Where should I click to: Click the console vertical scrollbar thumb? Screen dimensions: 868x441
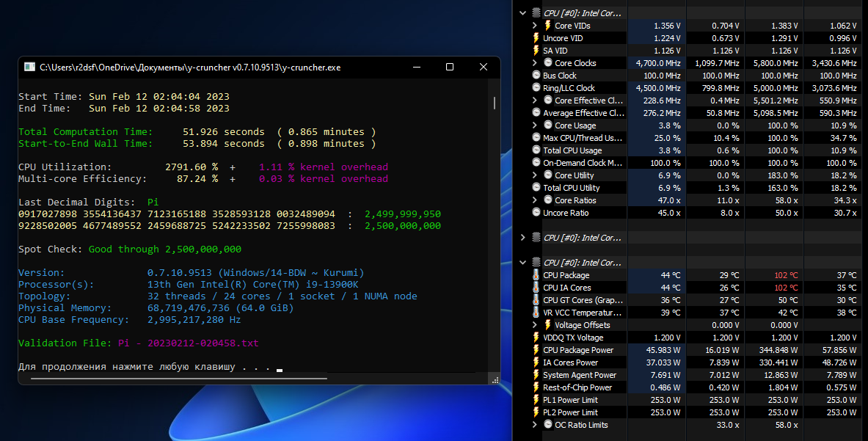pos(495,103)
